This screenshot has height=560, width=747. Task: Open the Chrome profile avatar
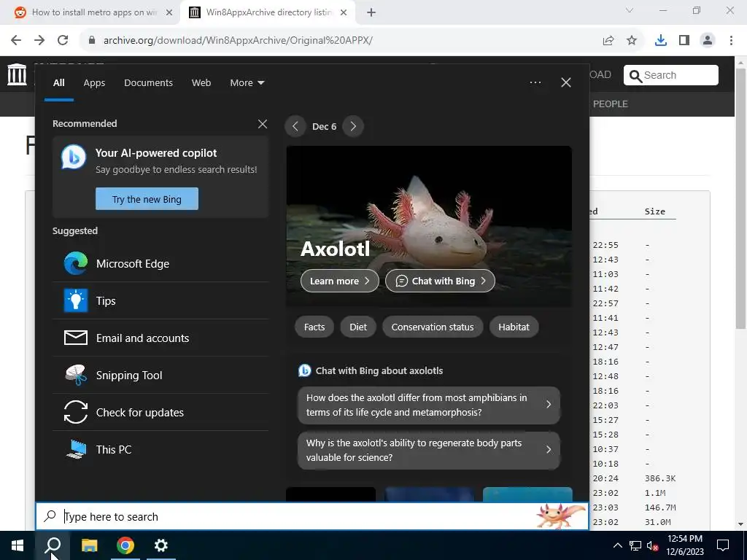[708, 41]
